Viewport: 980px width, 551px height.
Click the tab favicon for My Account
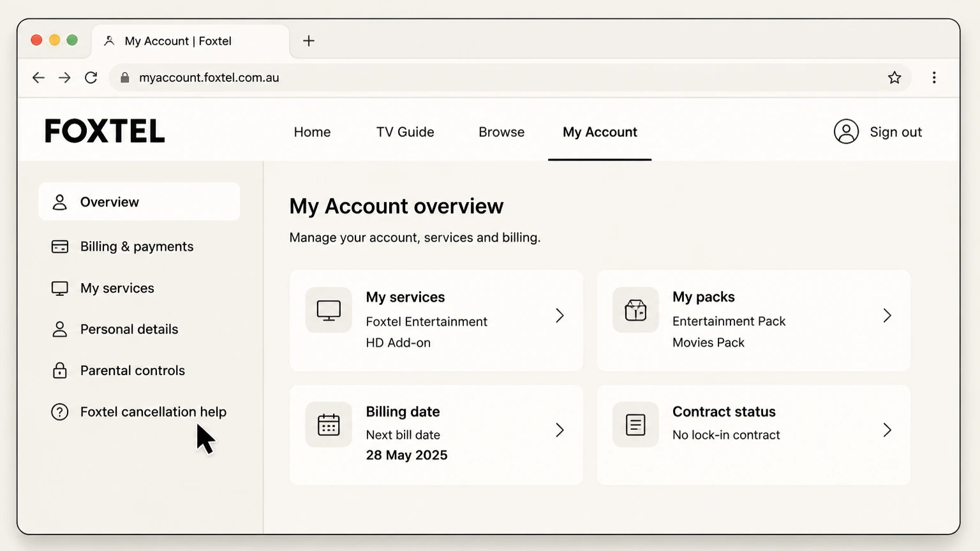[x=109, y=41]
